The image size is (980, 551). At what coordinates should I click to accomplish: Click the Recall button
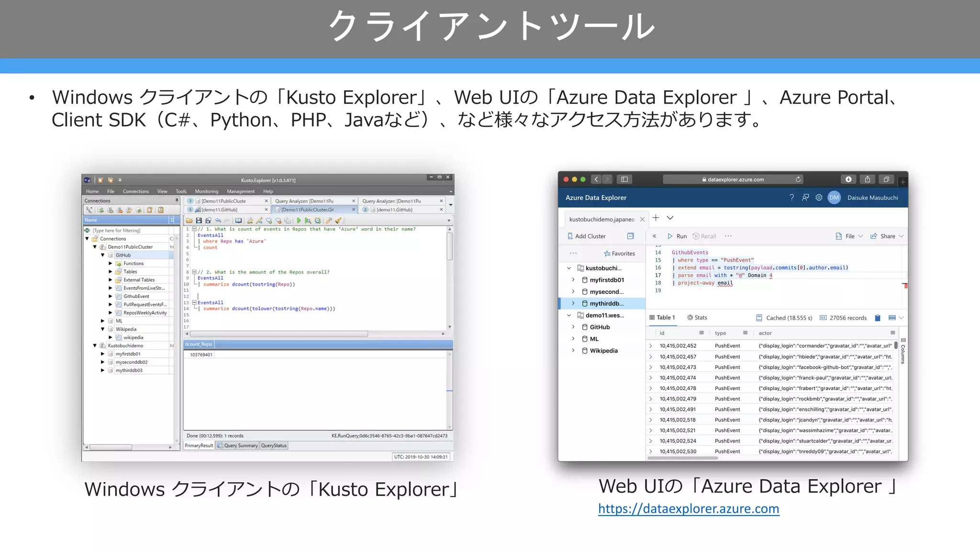pos(704,236)
